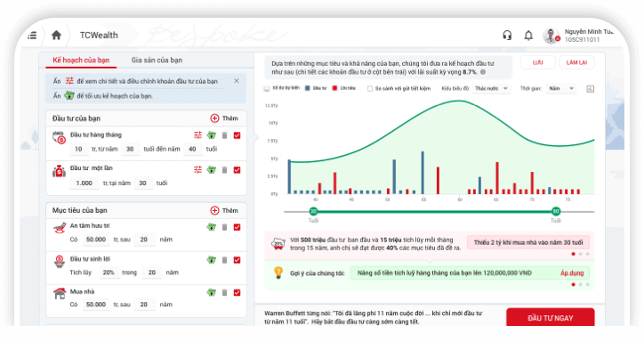Open the hamburger menu icon
Viewport: 644px width, 342px height.
[32, 36]
